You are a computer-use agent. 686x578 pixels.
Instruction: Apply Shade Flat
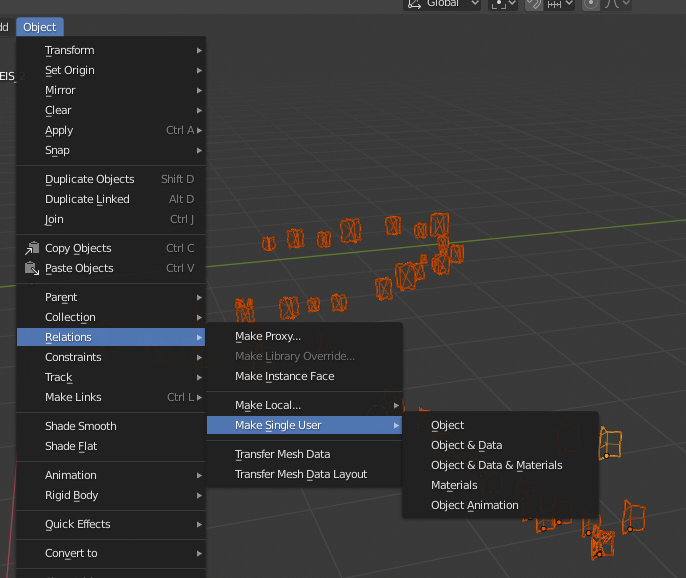coord(111,446)
